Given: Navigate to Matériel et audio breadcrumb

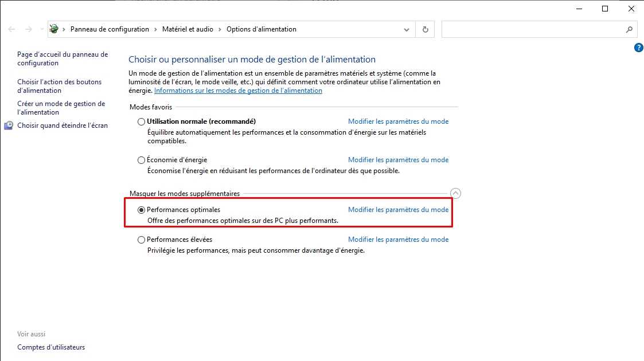Looking at the screenshot, I should click(188, 29).
